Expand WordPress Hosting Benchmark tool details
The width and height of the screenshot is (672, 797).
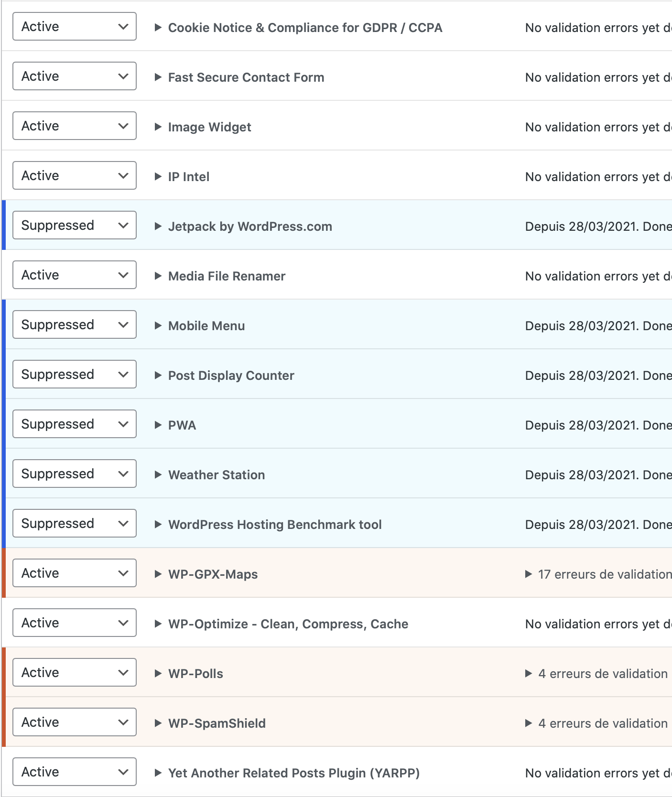pyautogui.click(x=274, y=525)
